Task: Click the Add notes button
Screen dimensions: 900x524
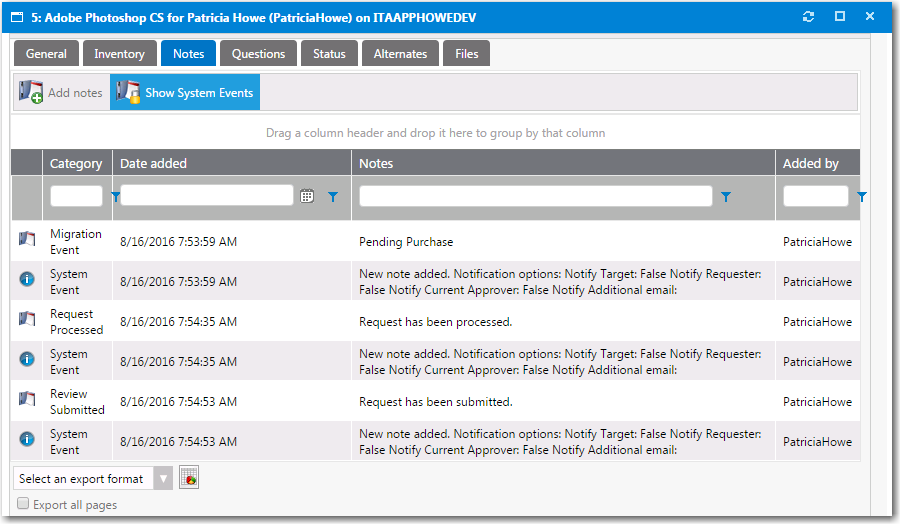Action: [62, 93]
